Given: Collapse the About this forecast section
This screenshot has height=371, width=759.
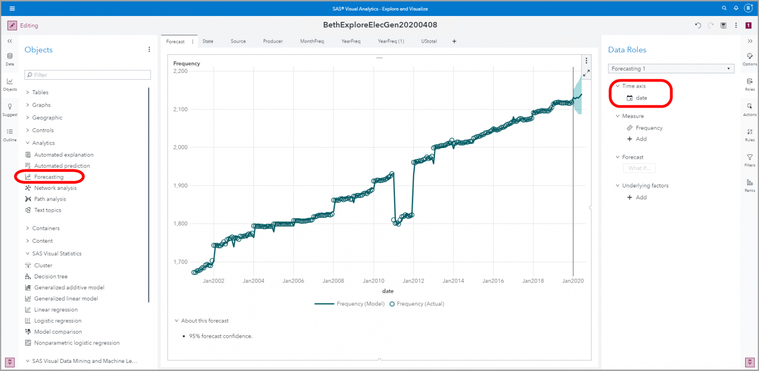Looking at the screenshot, I should [x=176, y=321].
